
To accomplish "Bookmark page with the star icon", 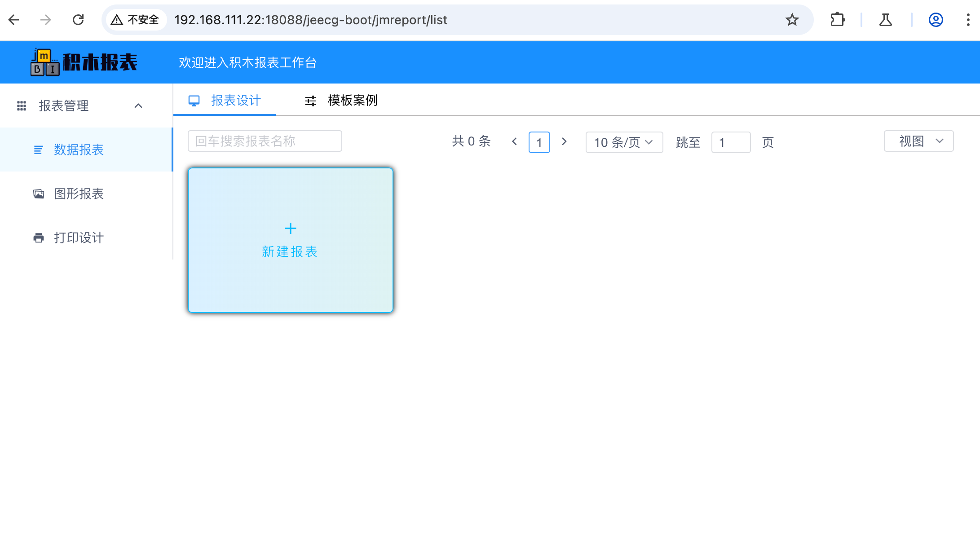I will click(x=792, y=20).
